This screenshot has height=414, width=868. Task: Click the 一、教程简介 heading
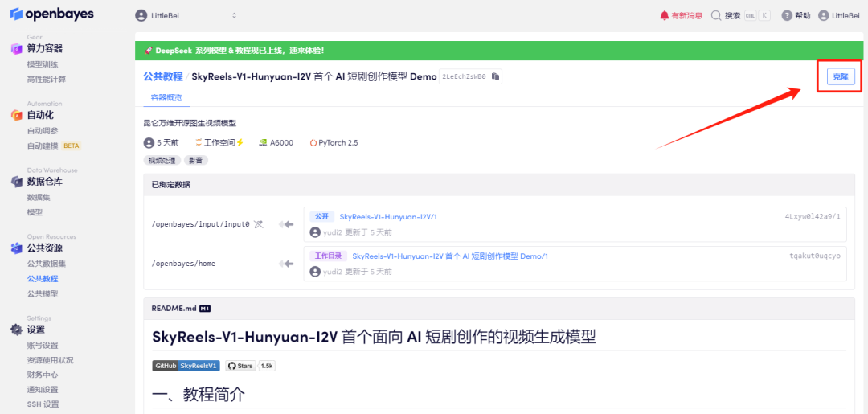click(x=199, y=394)
